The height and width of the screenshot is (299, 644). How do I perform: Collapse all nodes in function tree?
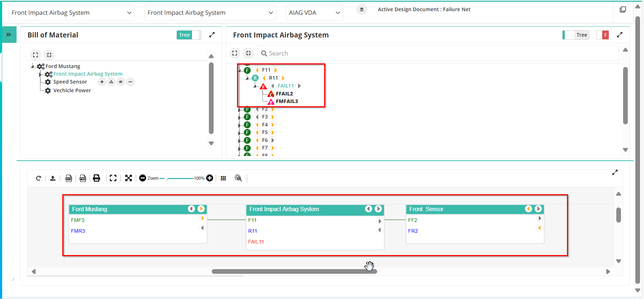[x=248, y=53]
